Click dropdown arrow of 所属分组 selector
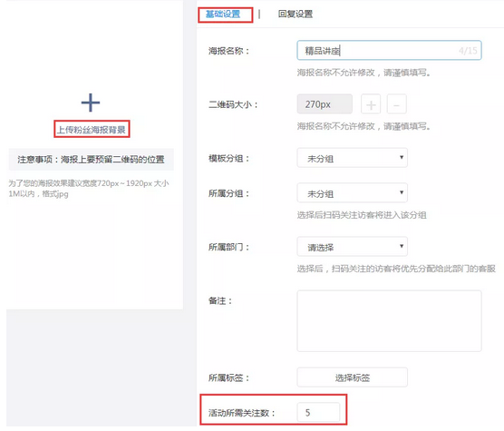The width and height of the screenshot is (504, 431). point(402,192)
